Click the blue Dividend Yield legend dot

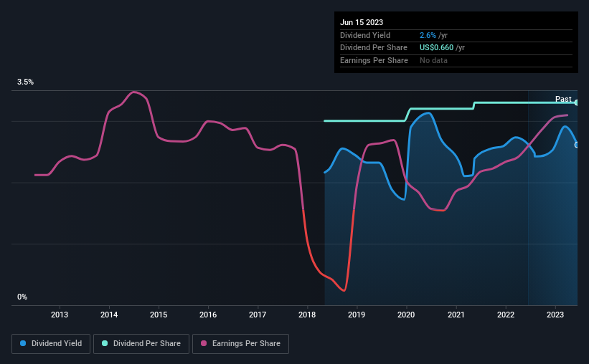(x=23, y=343)
